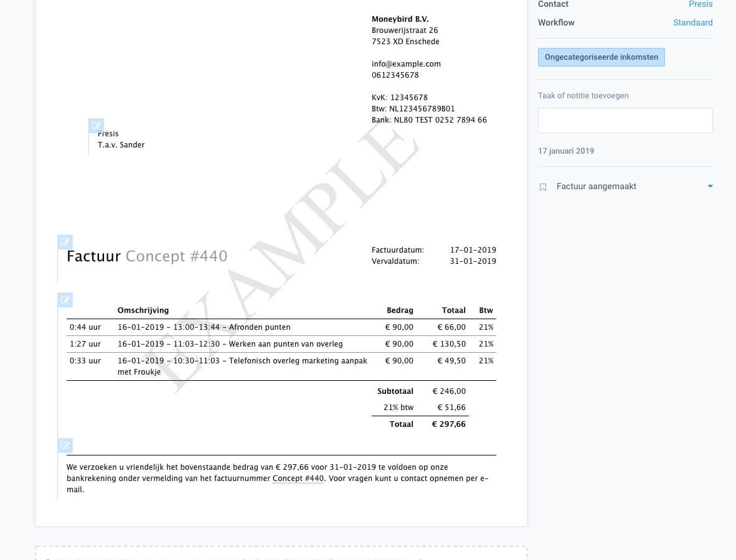Click the edit icon above the Omschrijving table
736x560 pixels.
pyautogui.click(x=65, y=300)
